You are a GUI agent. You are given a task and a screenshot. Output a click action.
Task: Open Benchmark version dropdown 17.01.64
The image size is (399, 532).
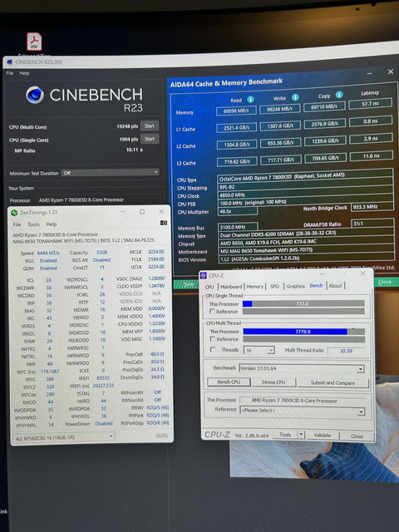coord(302,368)
